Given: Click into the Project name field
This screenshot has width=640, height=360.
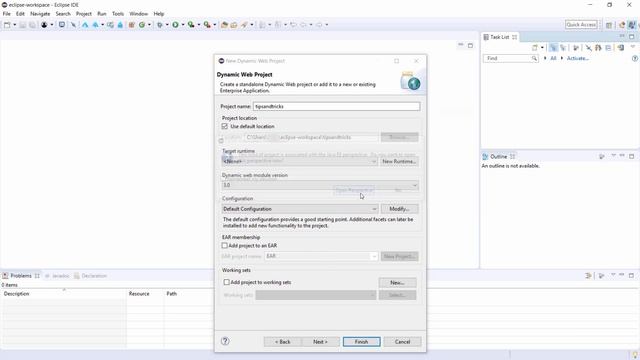Looking at the screenshot, I should click(336, 106).
